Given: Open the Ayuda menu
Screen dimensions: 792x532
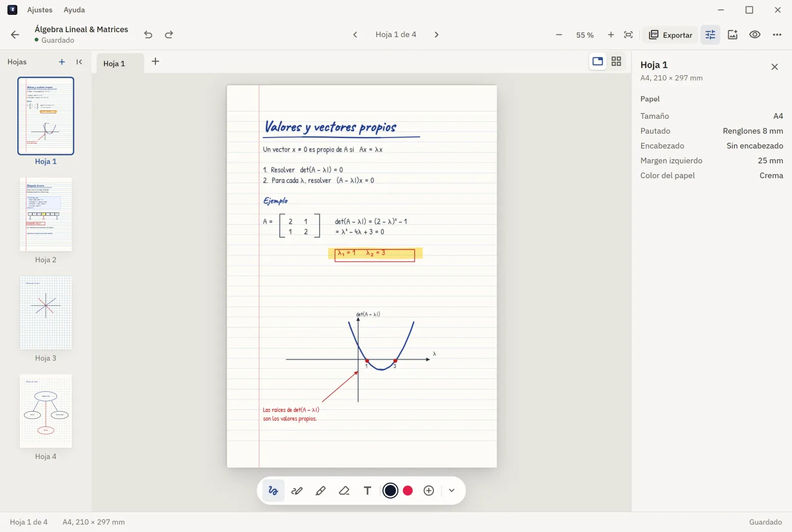Looking at the screenshot, I should click(74, 10).
